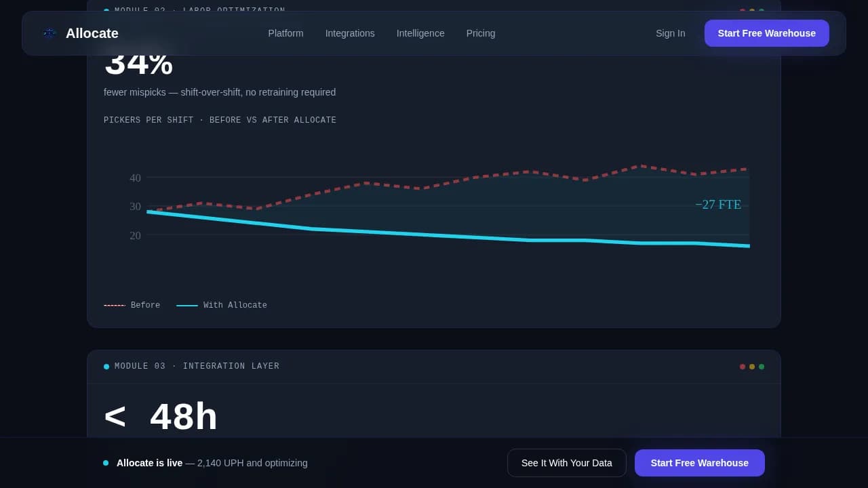Open the Platform menu item
Image resolution: width=868 pixels, height=488 pixels.
pos(285,33)
